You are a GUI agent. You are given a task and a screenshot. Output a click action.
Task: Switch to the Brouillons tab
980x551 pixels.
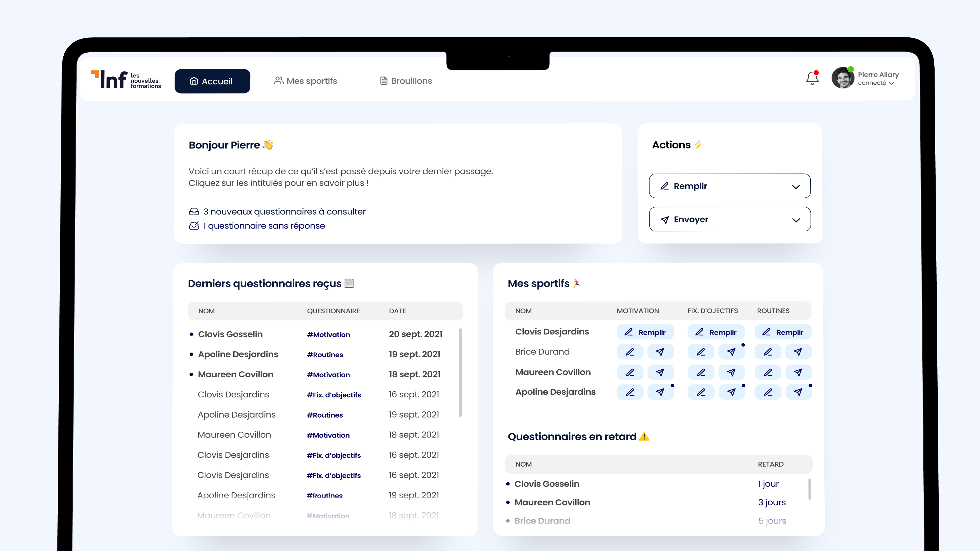coord(406,81)
